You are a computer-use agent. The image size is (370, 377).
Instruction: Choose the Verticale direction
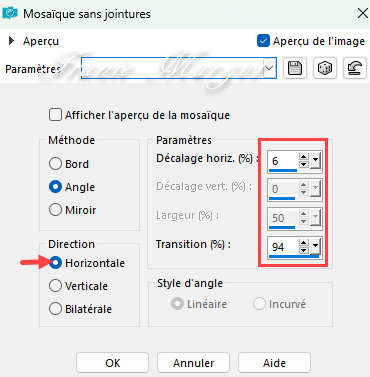pos(55,286)
